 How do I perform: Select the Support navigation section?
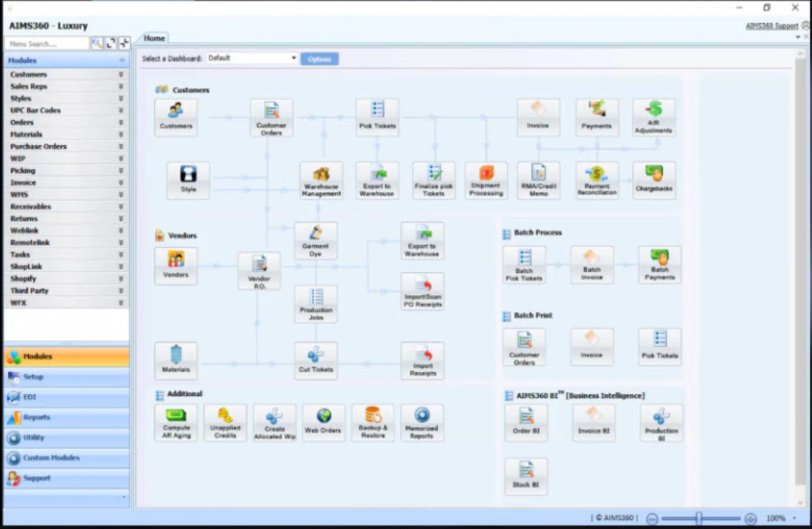pyautogui.click(x=67, y=479)
